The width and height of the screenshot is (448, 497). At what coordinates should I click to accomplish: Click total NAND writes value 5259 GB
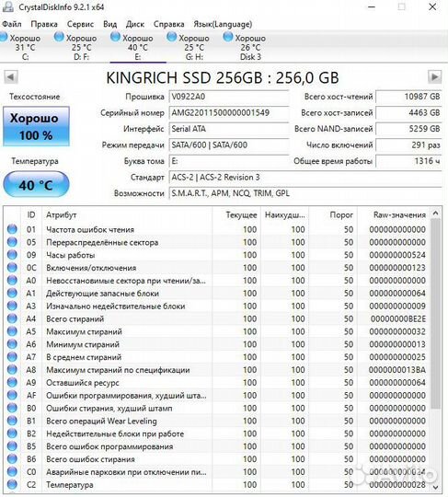408,129
